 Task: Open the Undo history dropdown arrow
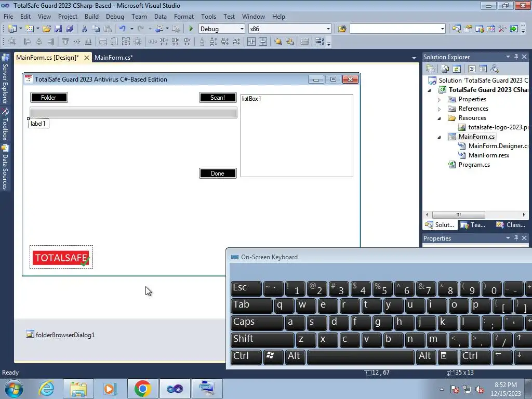click(x=131, y=29)
